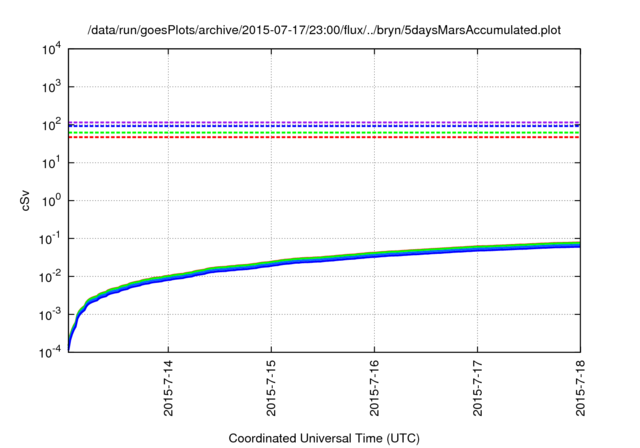640x448 pixels.
Task: Click the cSv y-axis unit label
Action: pos(26,200)
